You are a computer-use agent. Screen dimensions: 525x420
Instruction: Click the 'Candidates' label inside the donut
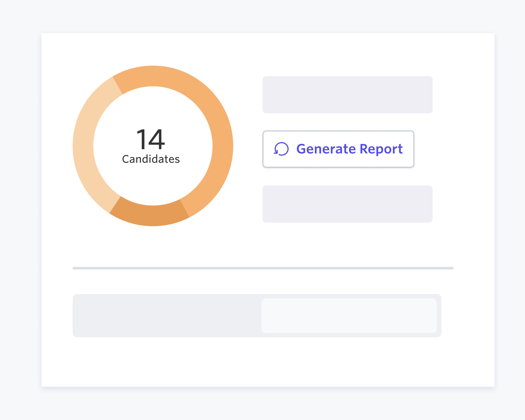(x=151, y=159)
